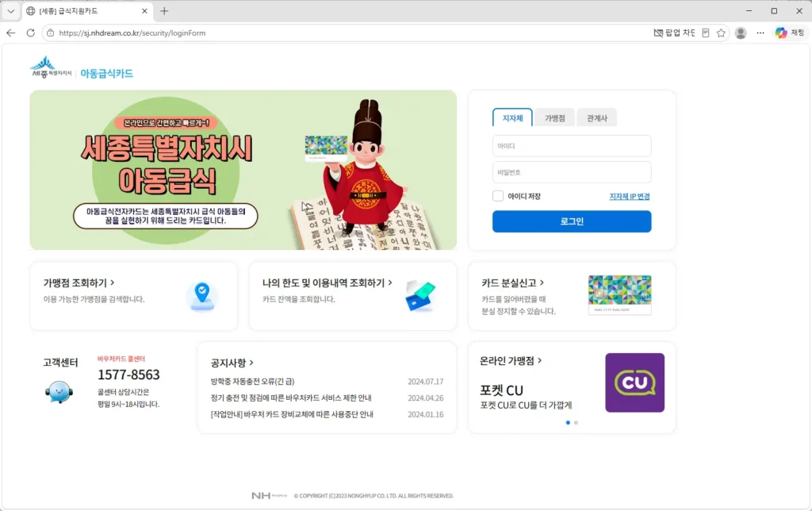The width and height of the screenshot is (812, 511).
Task: Click the meal card thumbnail image
Action: point(620,295)
